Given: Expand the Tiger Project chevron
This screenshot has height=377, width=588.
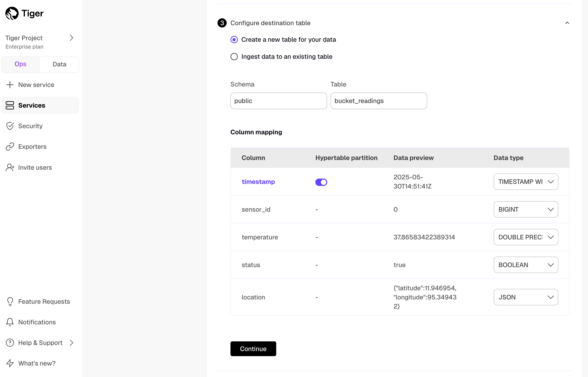Looking at the screenshot, I should pyautogui.click(x=71, y=38).
